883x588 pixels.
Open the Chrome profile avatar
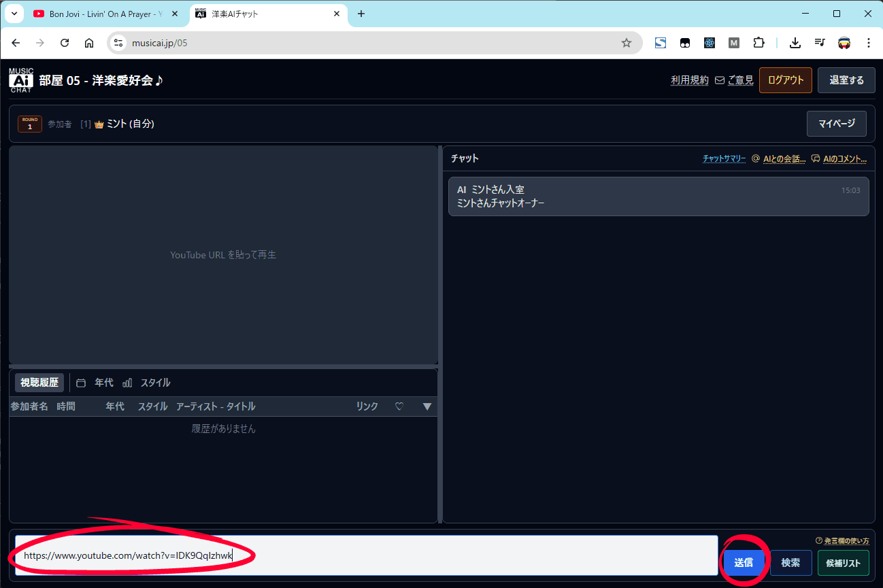tap(844, 43)
